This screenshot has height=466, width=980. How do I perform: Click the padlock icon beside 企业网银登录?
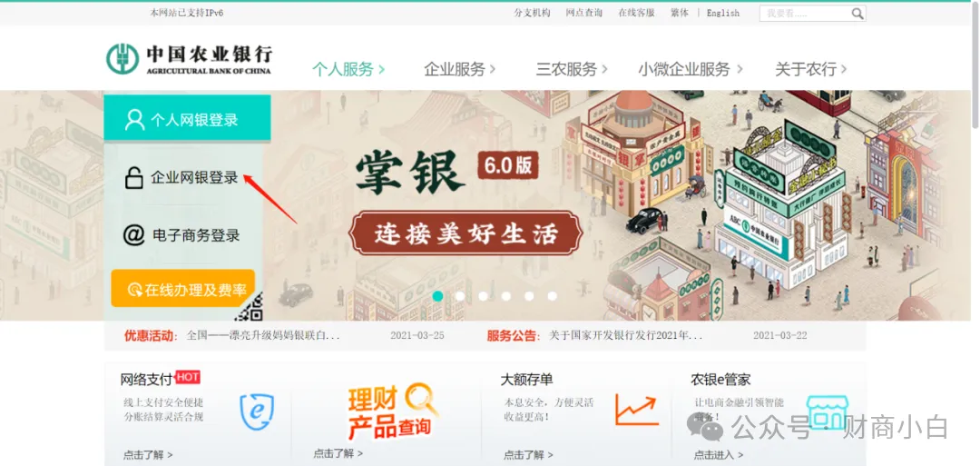[133, 178]
